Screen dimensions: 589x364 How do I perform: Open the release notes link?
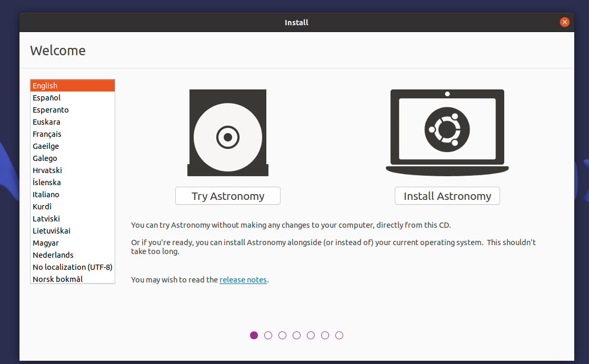243,279
